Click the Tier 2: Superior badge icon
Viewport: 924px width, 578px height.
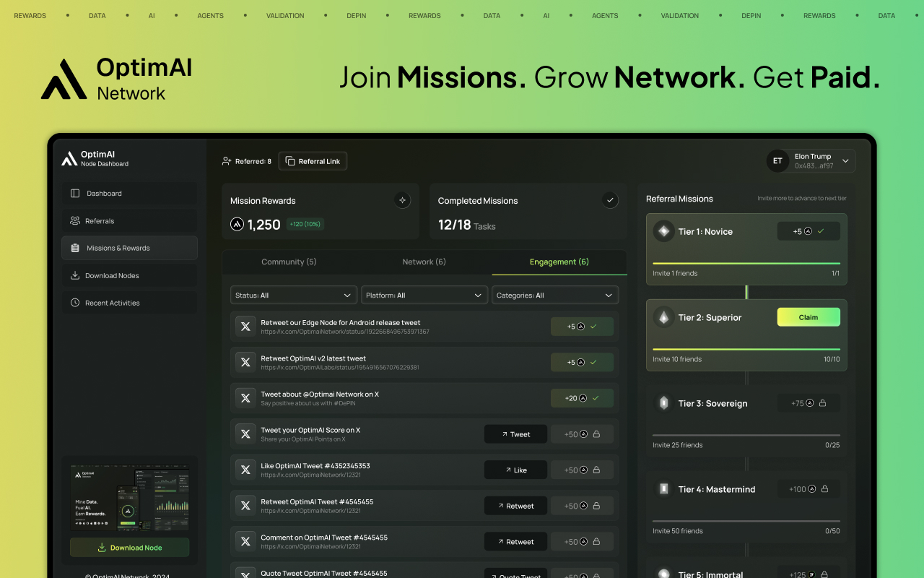(x=663, y=317)
